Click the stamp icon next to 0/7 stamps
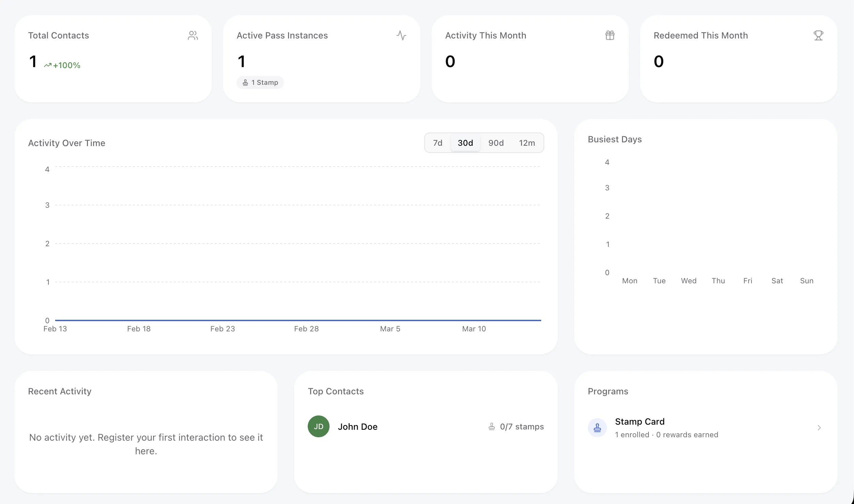This screenshot has width=854, height=504. (x=491, y=426)
